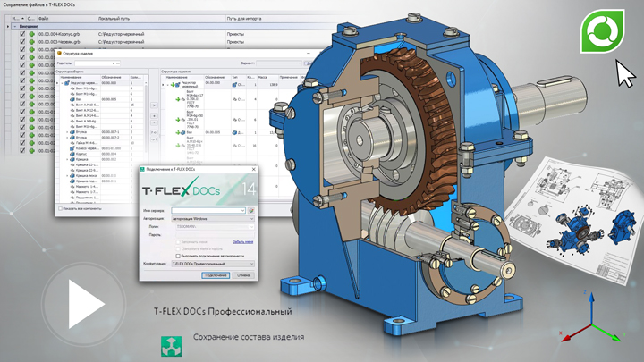Image resolution: width=644 pixels, height=362 pixels.
Task: Click the Подключение button
Action: click(216, 275)
